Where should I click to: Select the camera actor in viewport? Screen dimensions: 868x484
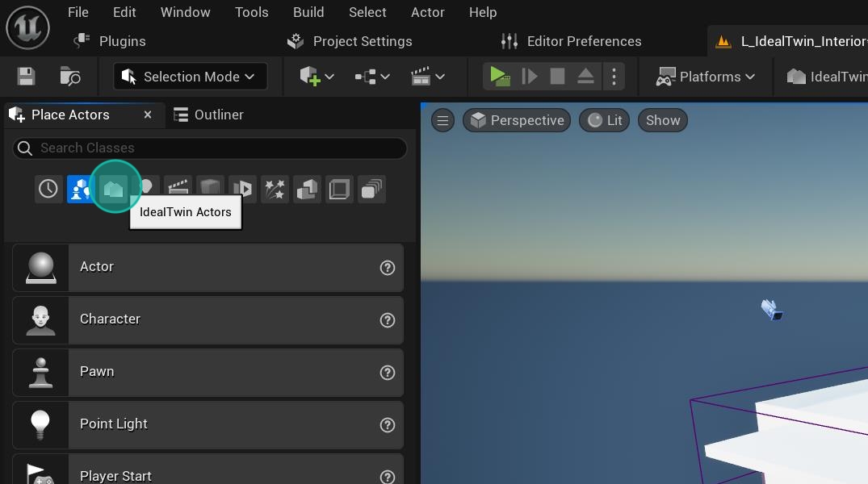point(772,310)
